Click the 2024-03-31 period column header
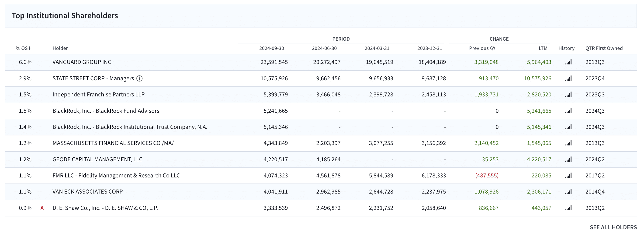Viewport: 644px width, 233px height. coord(377,48)
